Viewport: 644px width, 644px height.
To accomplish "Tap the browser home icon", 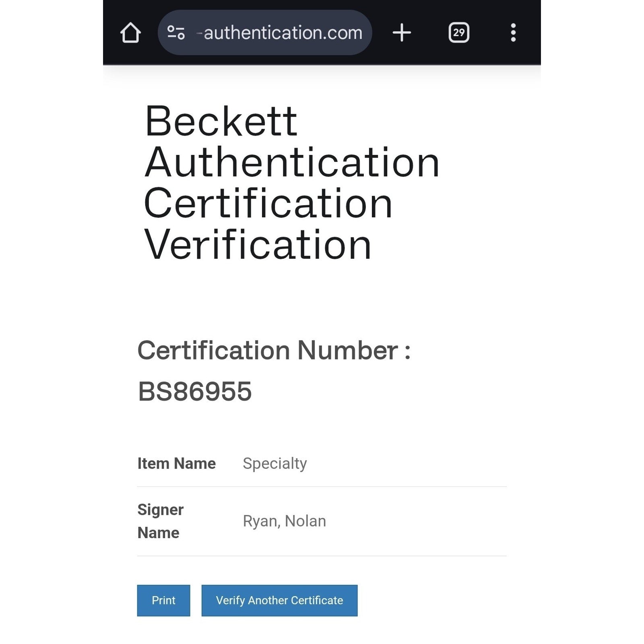I will (130, 33).
